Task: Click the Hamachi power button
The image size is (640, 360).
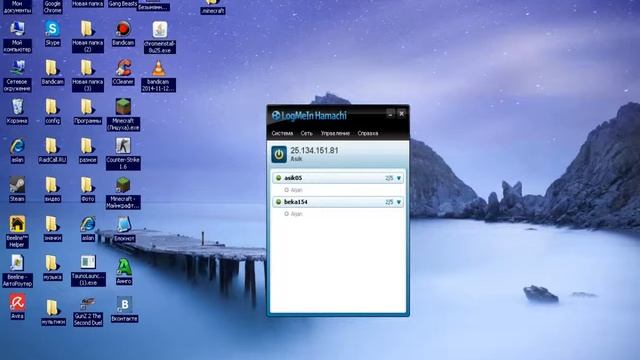Action: pyautogui.click(x=279, y=155)
